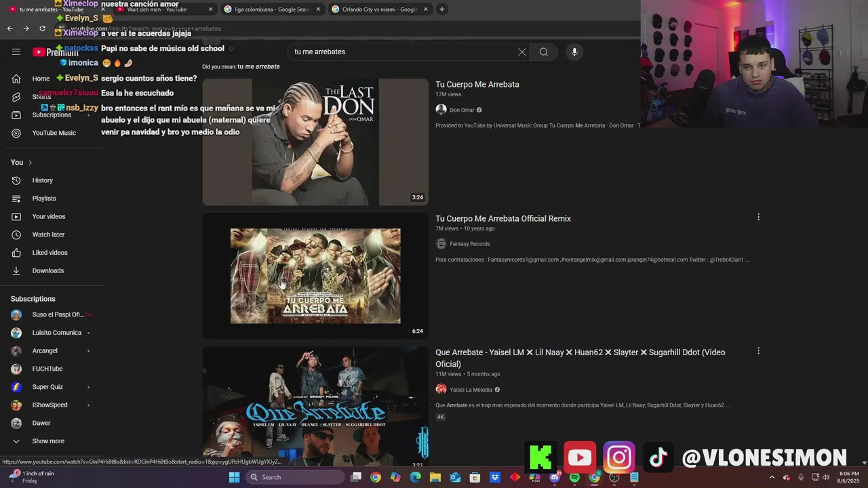868x488 pixels.
Task: Reload the page with the refresh icon
Action: pos(42,28)
